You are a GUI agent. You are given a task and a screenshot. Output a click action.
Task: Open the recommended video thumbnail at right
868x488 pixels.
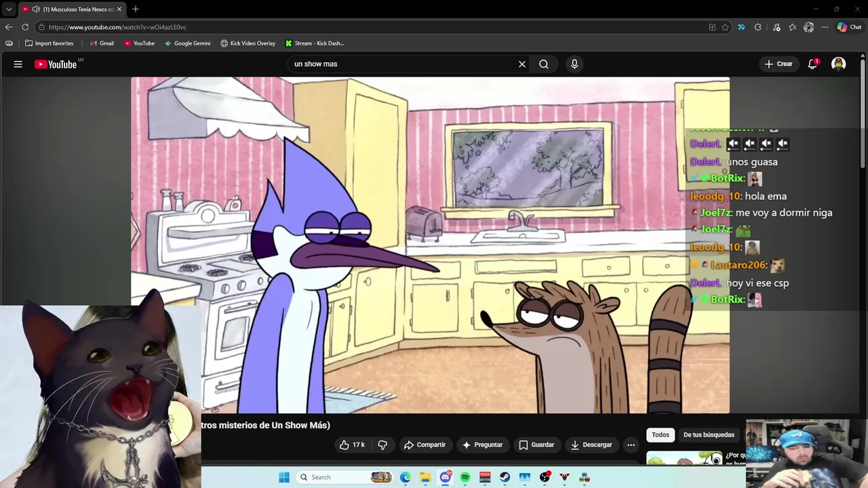685,459
